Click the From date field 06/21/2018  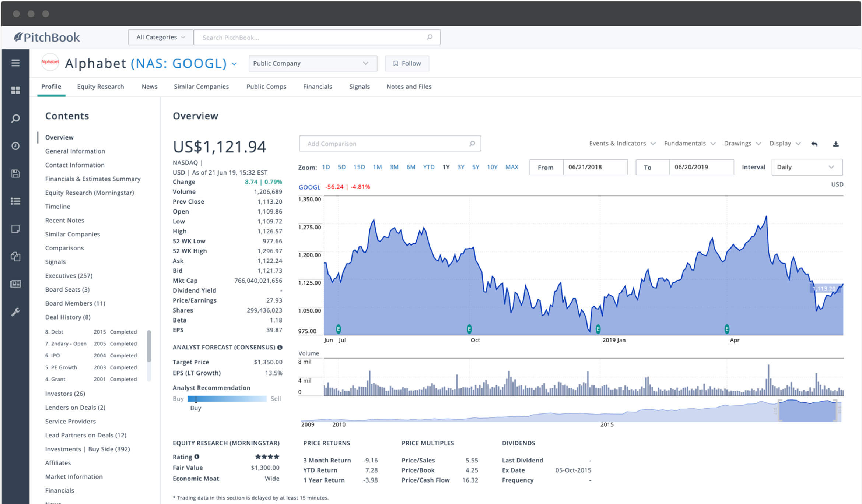coord(595,167)
